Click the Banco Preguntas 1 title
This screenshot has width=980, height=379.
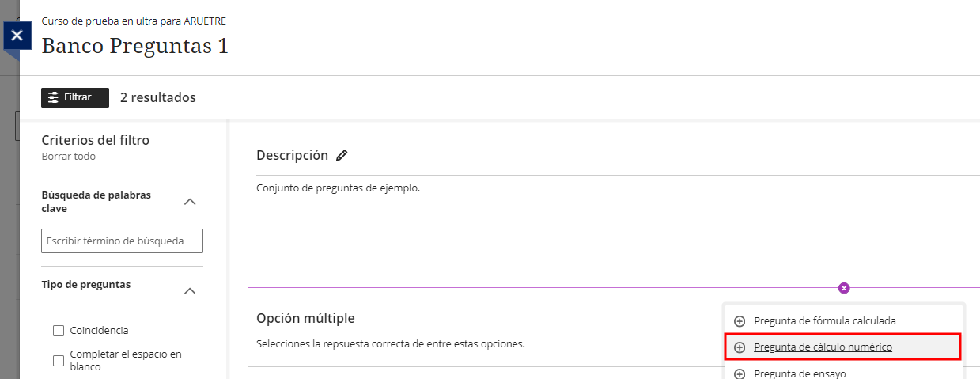(x=135, y=46)
